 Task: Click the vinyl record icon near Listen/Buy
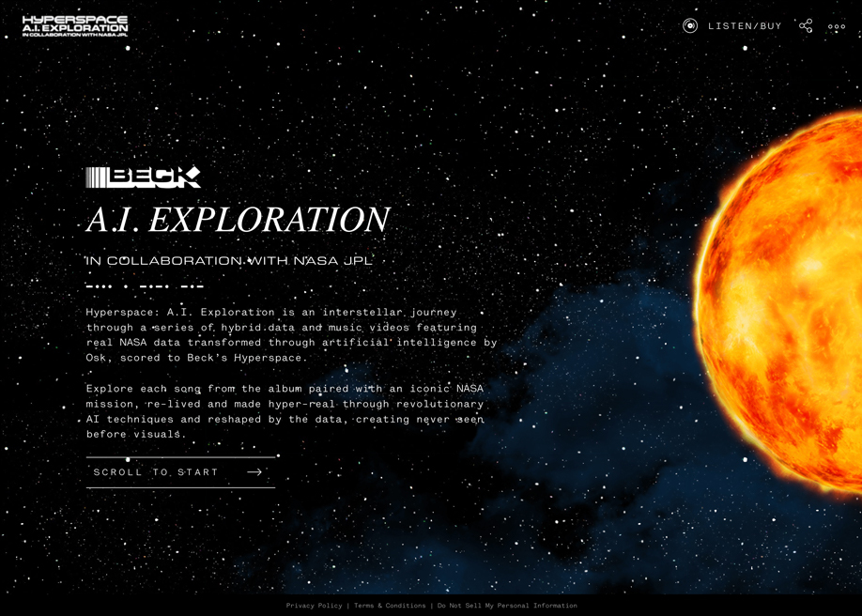tap(690, 25)
